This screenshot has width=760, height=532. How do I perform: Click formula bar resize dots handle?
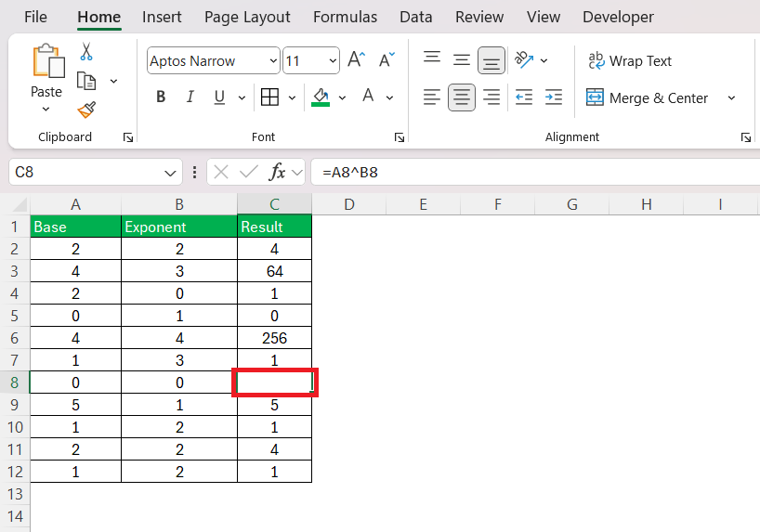click(195, 172)
